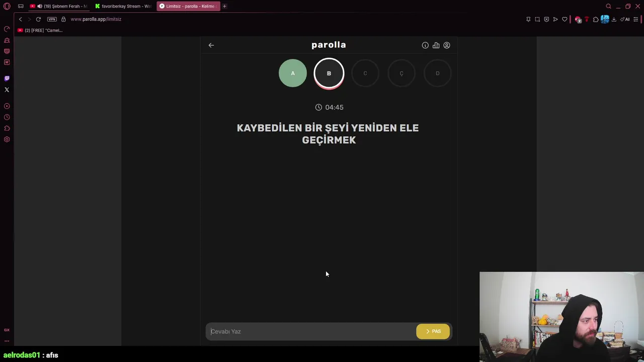Open the sidebar three-dots menu
This screenshot has width=644, height=362.
[7, 341]
